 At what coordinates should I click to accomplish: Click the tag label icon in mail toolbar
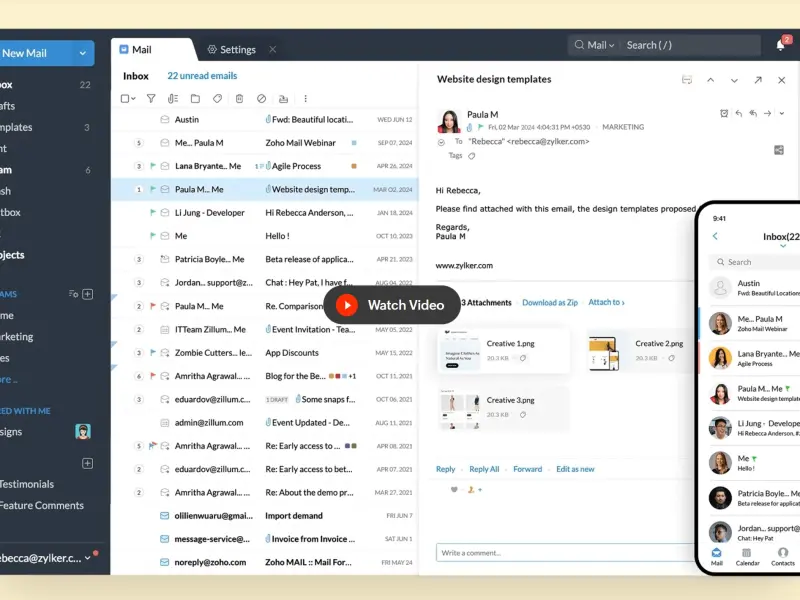pos(217,99)
